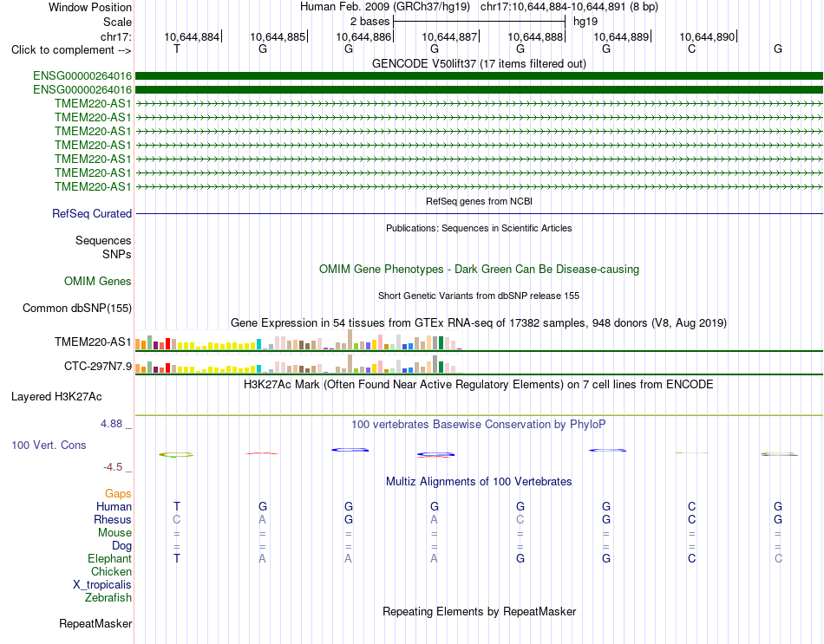
Task: Click the '2 bases' scale bar label
Action: (370, 22)
